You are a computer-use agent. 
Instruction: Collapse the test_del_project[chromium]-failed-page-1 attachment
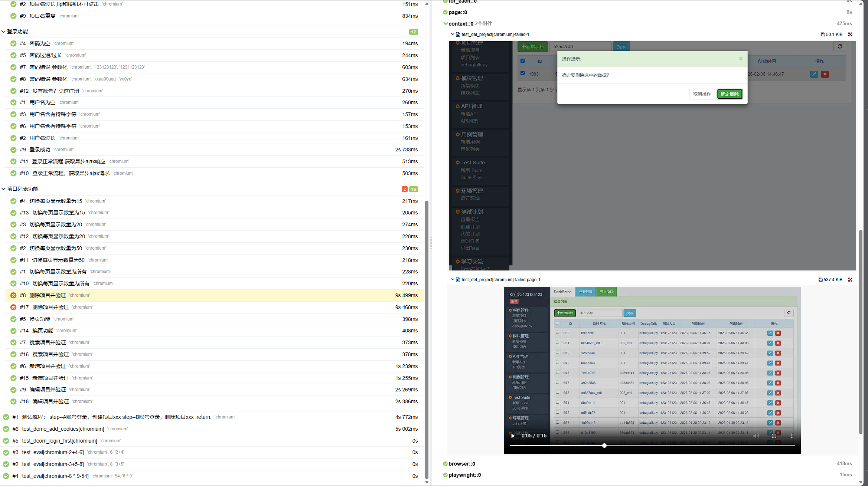click(x=453, y=280)
